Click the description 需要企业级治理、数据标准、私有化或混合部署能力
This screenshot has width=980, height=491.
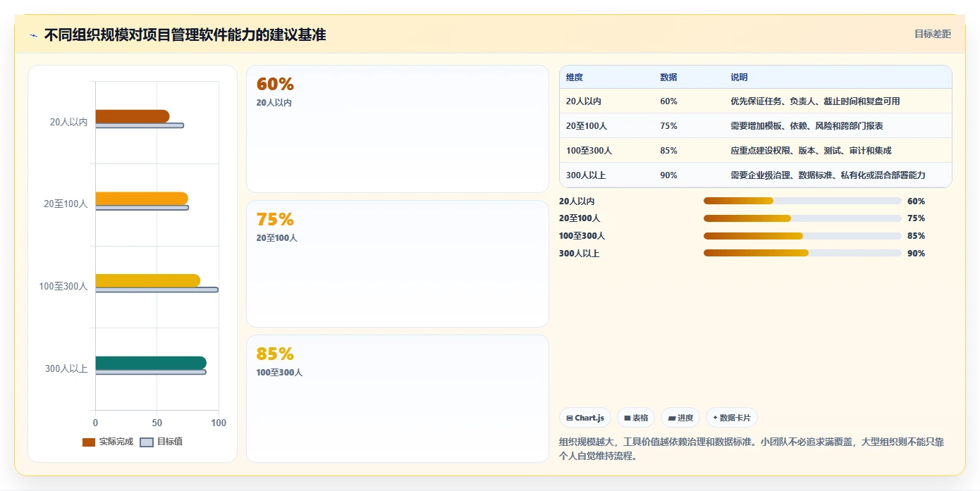point(828,175)
